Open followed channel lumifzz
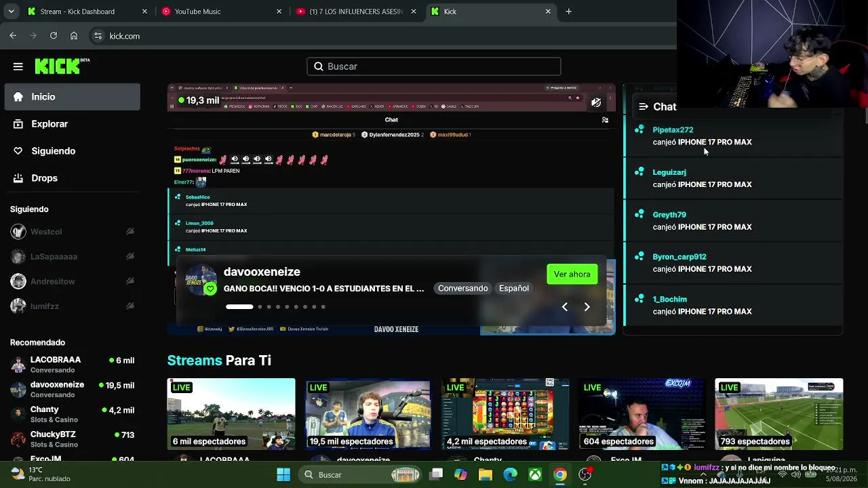868x488 pixels. 73,306
